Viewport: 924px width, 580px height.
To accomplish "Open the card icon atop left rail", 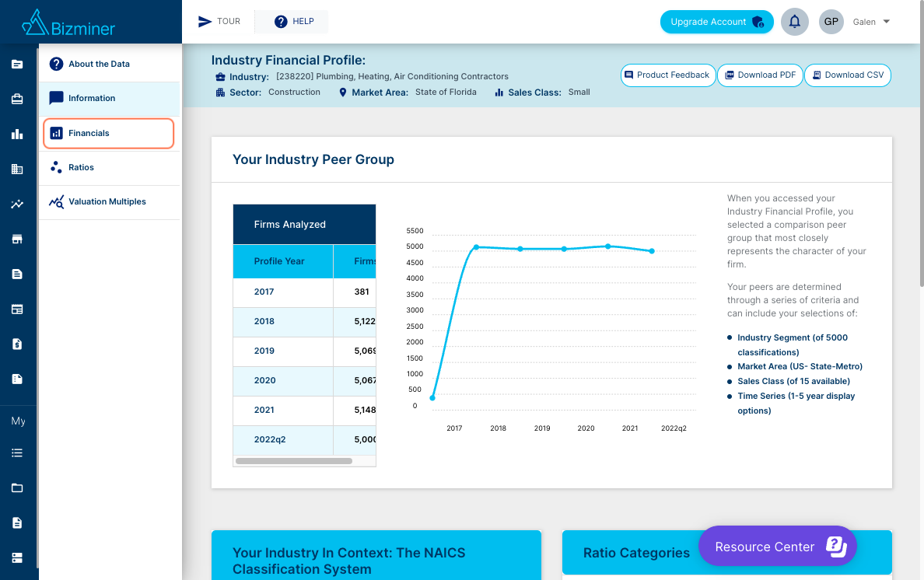I will pyautogui.click(x=17, y=65).
